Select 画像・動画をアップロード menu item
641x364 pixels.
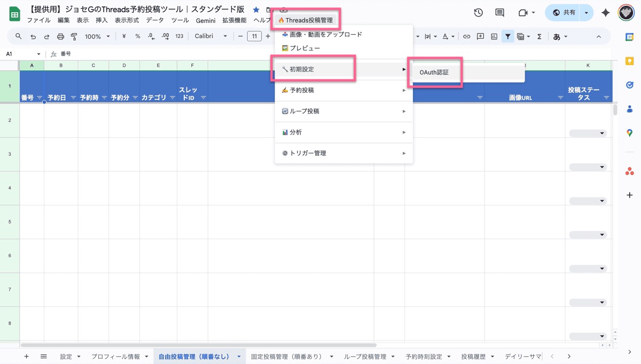343,34
